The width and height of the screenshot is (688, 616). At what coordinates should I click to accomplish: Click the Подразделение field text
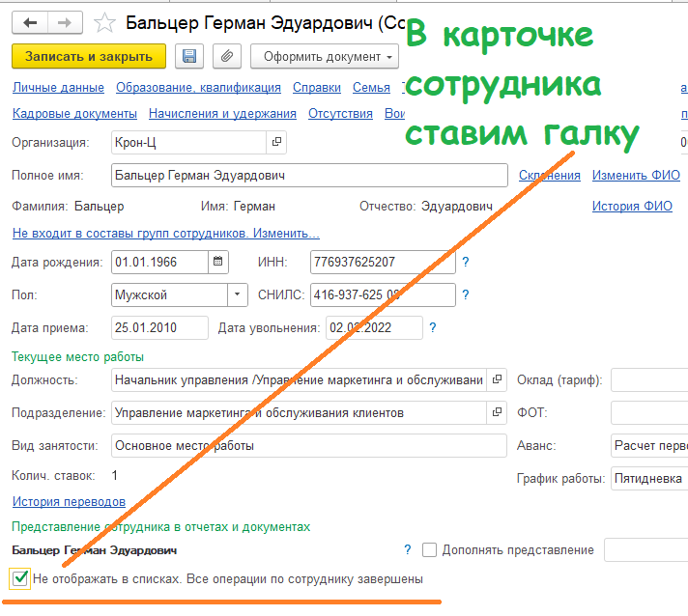(299, 412)
